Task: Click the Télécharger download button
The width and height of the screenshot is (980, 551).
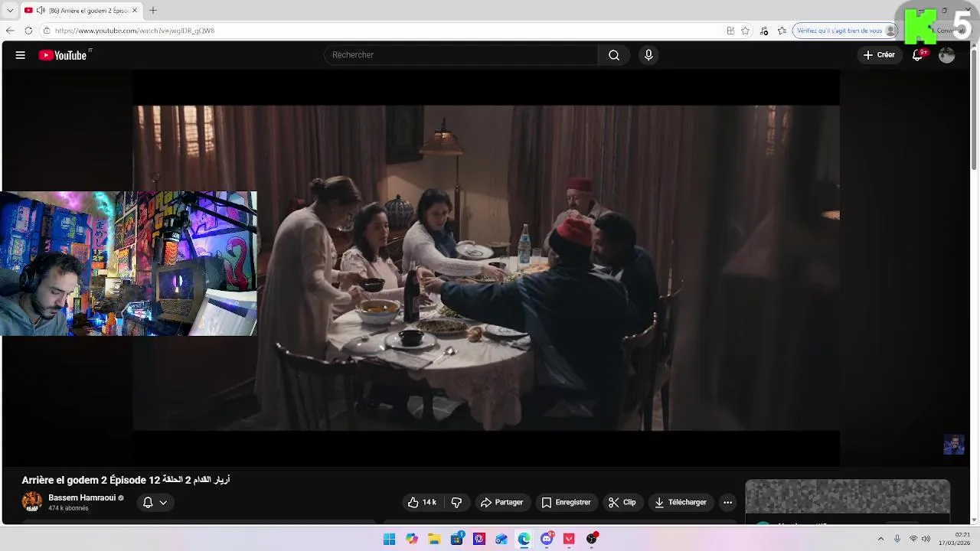Action: point(681,503)
